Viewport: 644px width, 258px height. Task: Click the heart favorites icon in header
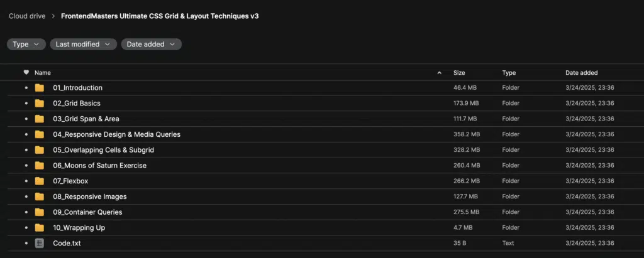click(26, 73)
